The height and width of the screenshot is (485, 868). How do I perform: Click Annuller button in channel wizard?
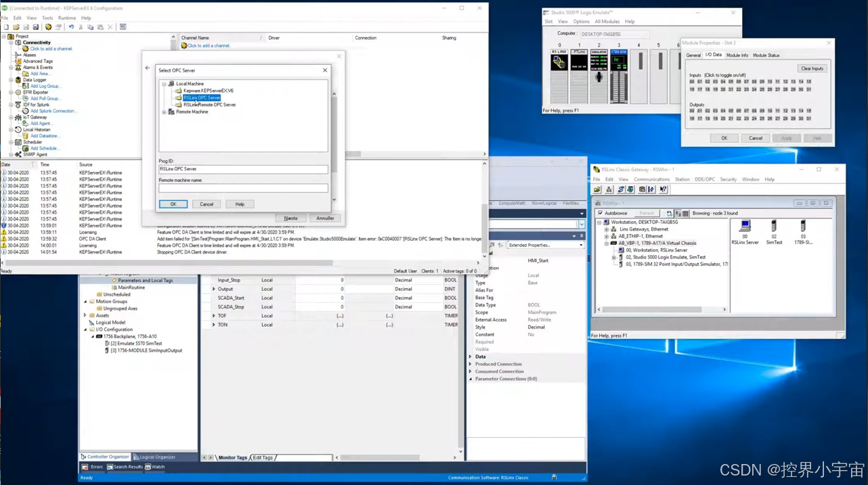coord(325,218)
